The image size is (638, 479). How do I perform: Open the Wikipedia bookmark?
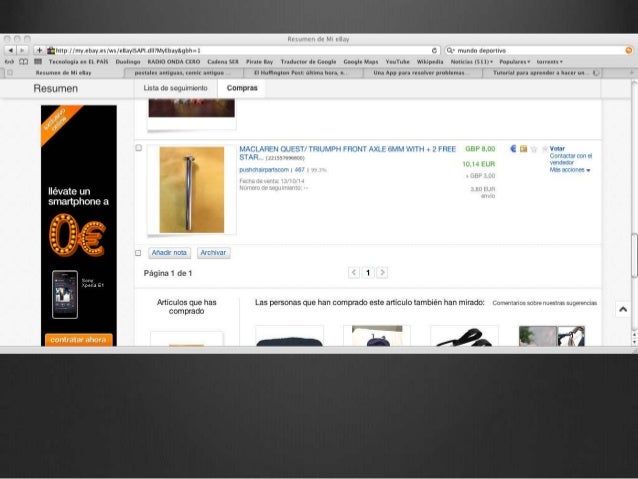[430, 62]
